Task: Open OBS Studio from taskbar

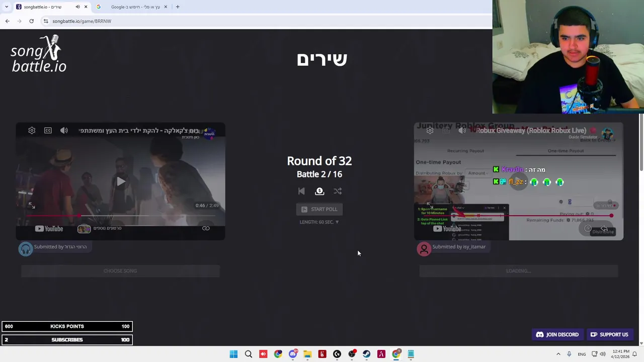Action: [352, 354]
